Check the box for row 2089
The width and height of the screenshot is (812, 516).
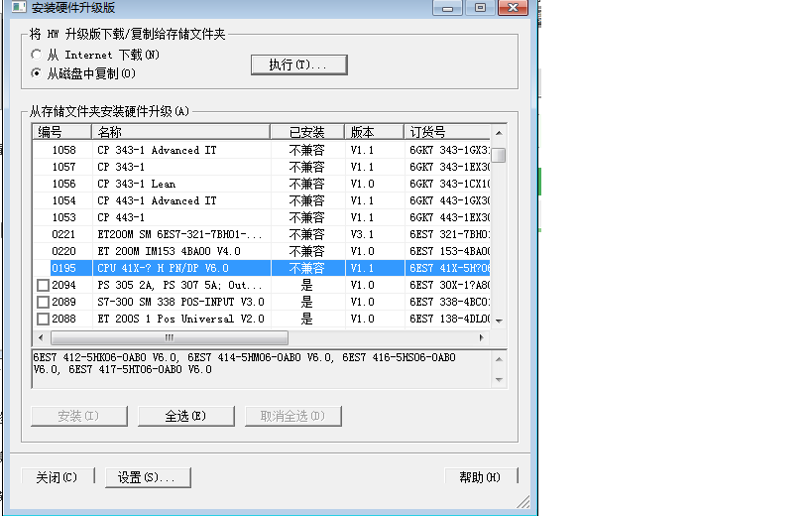point(44,302)
